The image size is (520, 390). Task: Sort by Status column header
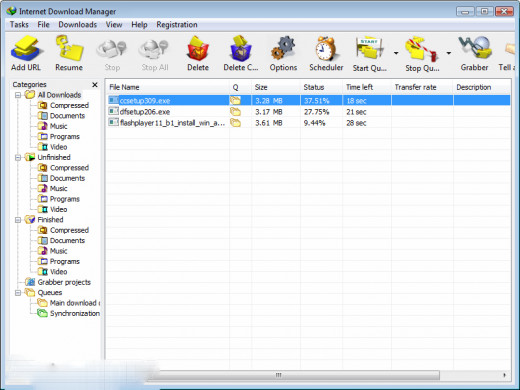tap(321, 87)
